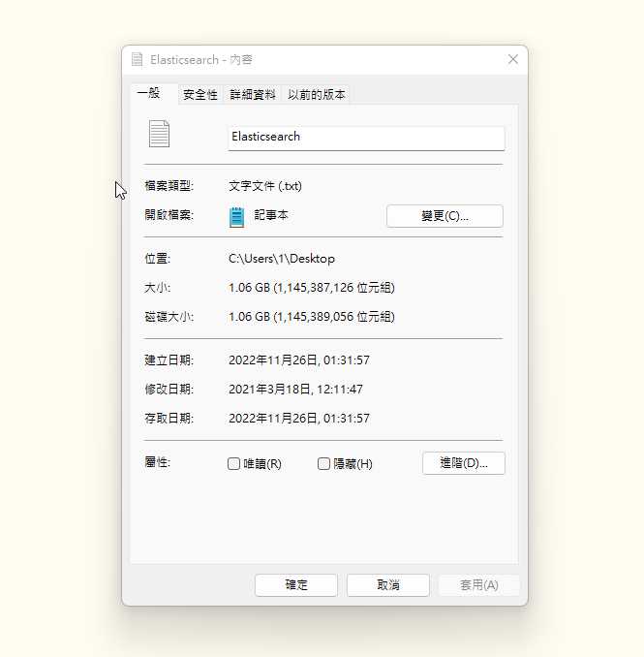Click the title text Elasticsearch - 內容
Image resolution: width=644 pixels, height=657 pixels.
(201, 59)
